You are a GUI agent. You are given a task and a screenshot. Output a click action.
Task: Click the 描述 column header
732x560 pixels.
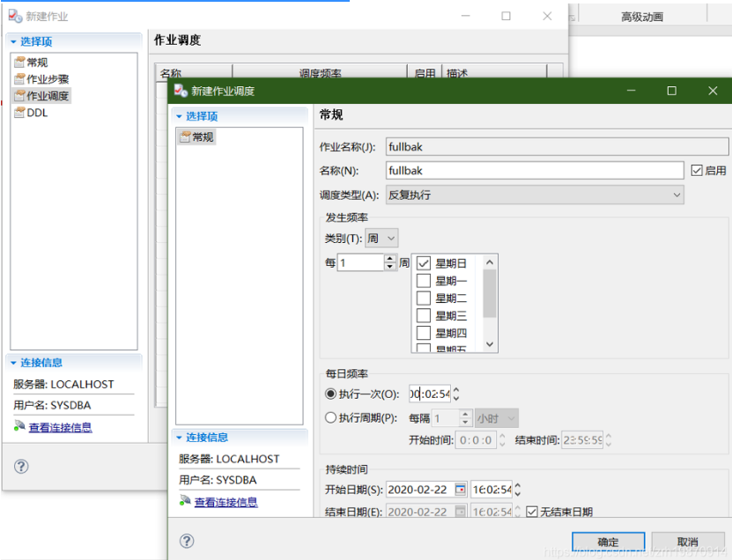click(x=494, y=73)
